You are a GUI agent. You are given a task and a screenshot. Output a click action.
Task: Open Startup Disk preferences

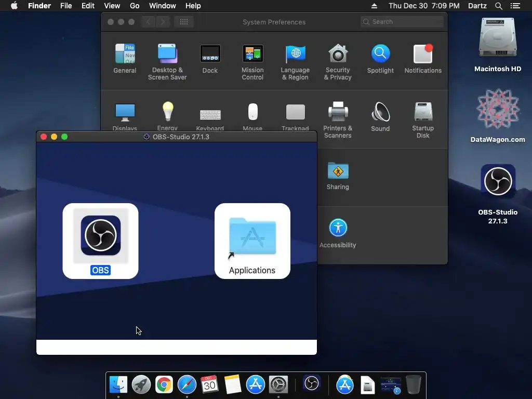pos(423,120)
